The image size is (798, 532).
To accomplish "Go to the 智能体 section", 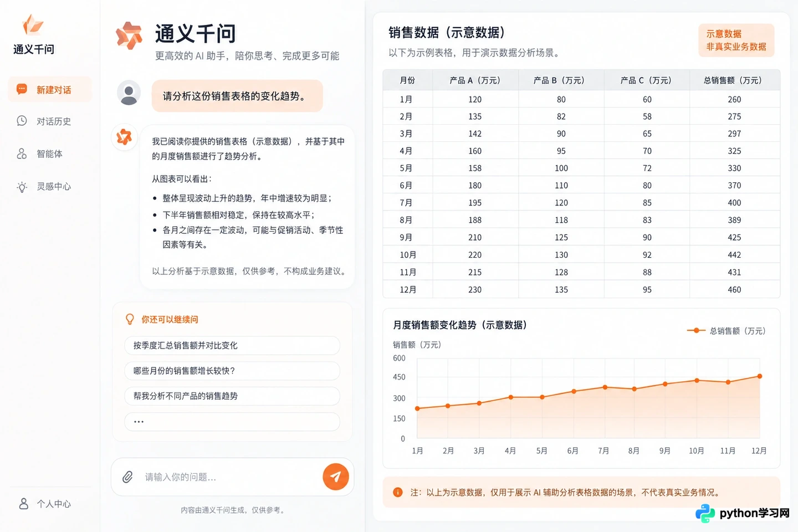I will pos(50,154).
